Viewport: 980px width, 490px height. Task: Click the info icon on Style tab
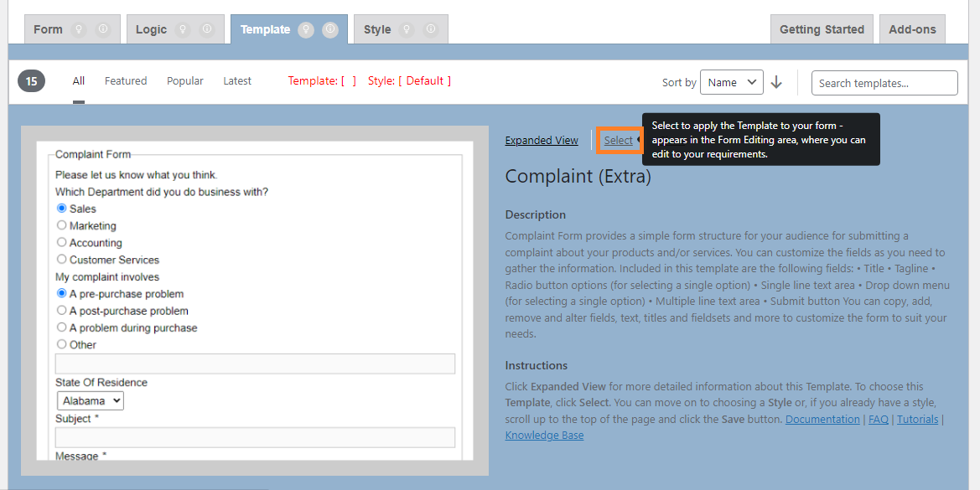coord(431,29)
